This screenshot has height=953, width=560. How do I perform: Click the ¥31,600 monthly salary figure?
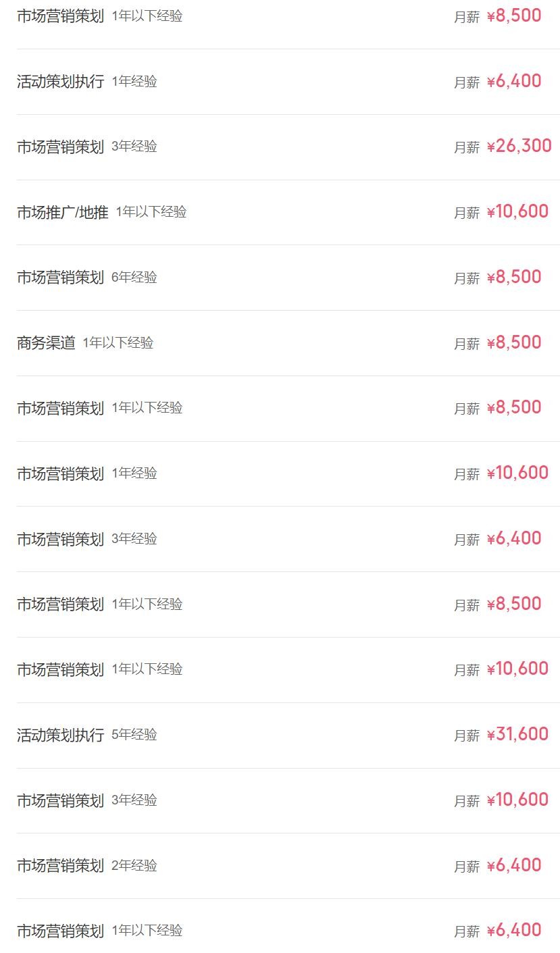[517, 734]
